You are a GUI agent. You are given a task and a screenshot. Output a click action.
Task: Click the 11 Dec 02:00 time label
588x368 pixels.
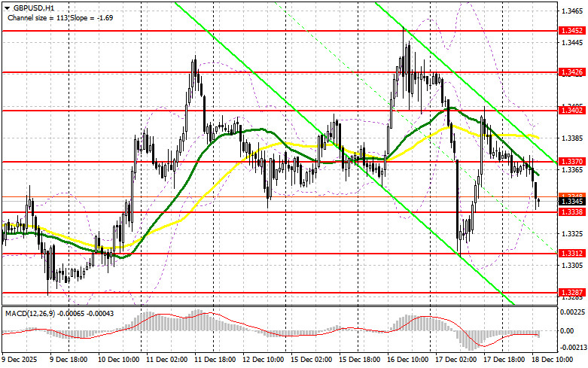click(x=167, y=360)
